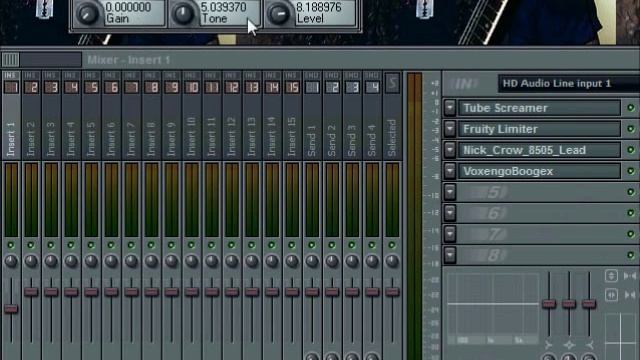Open the Fruity Limiter slot menu arrow
640x360 pixels.
pyautogui.click(x=450, y=129)
